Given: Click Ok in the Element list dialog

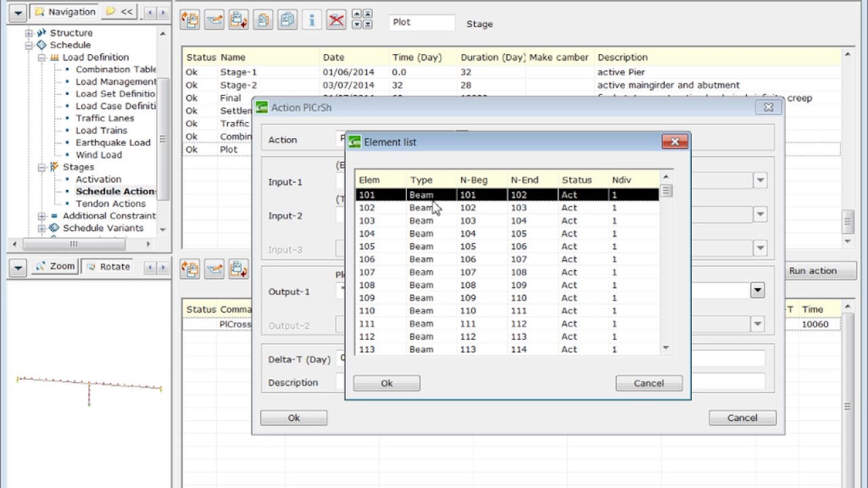Looking at the screenshot, I should [x=387, y=383].
